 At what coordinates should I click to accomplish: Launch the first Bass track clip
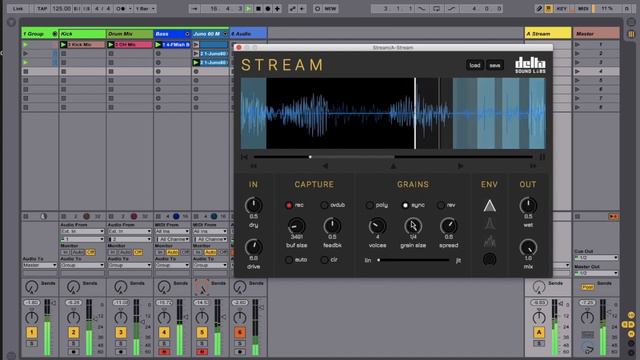[x=158, y=44]
